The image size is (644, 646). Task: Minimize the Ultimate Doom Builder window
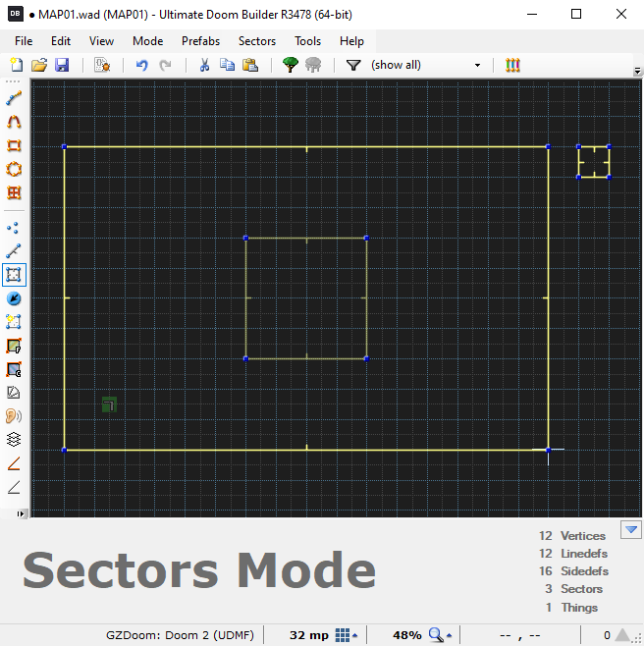532,14
